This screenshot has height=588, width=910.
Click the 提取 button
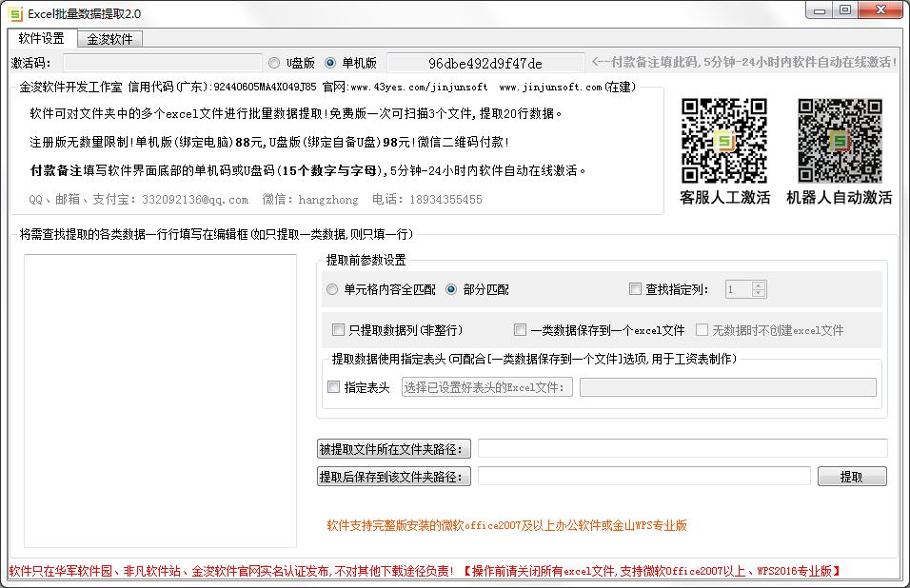pyautogui.click(x=852, y=476)
